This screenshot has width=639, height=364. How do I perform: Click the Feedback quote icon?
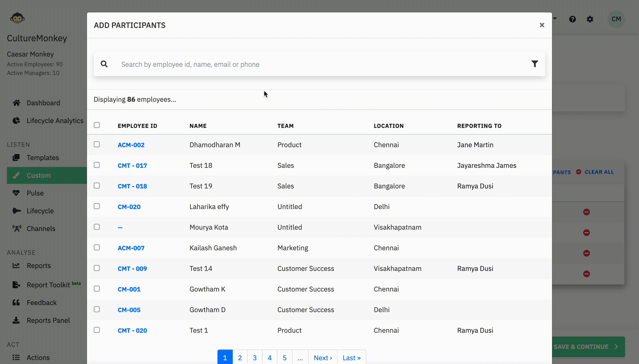pos(16,303)
